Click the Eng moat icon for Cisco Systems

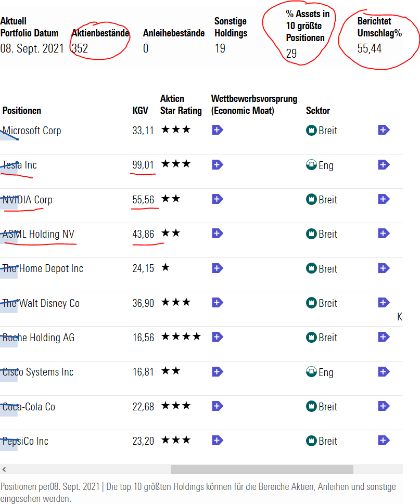[x=311, y=372]
